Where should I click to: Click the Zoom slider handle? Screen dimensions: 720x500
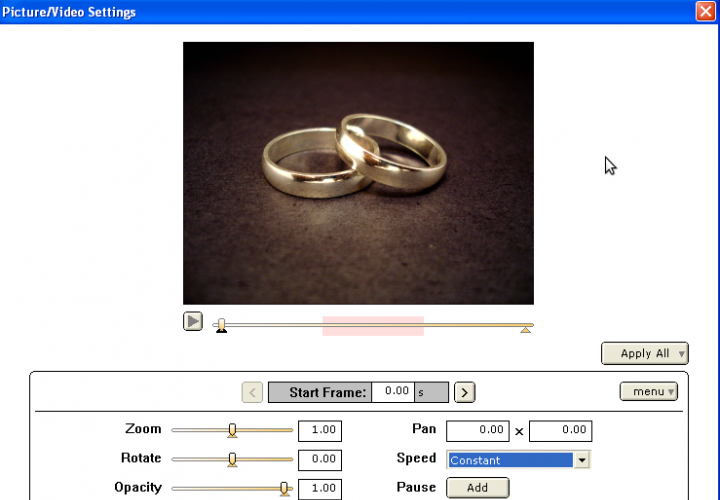(x=232, y=430)
